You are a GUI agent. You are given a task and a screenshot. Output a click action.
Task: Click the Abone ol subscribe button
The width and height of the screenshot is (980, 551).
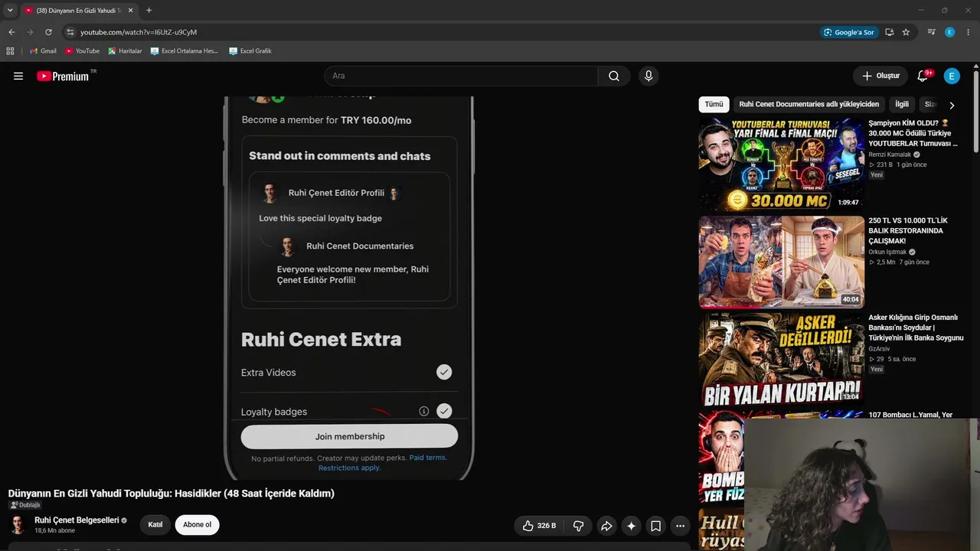pos(197,525)
